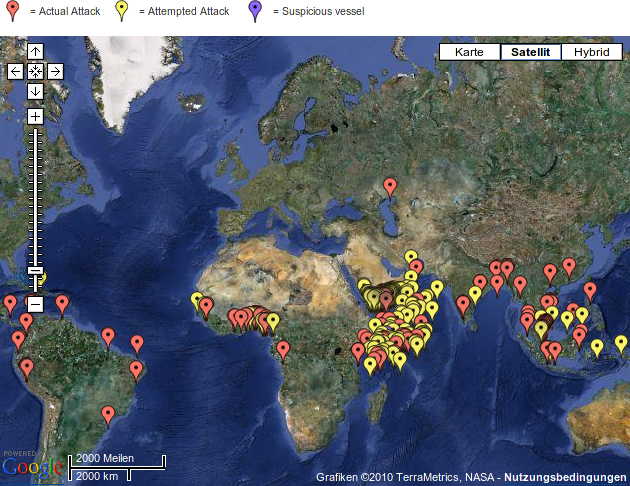Click the red marker at Brazil's easternmost tip
The image size is (630, 486).
click(x=136, y=370)
